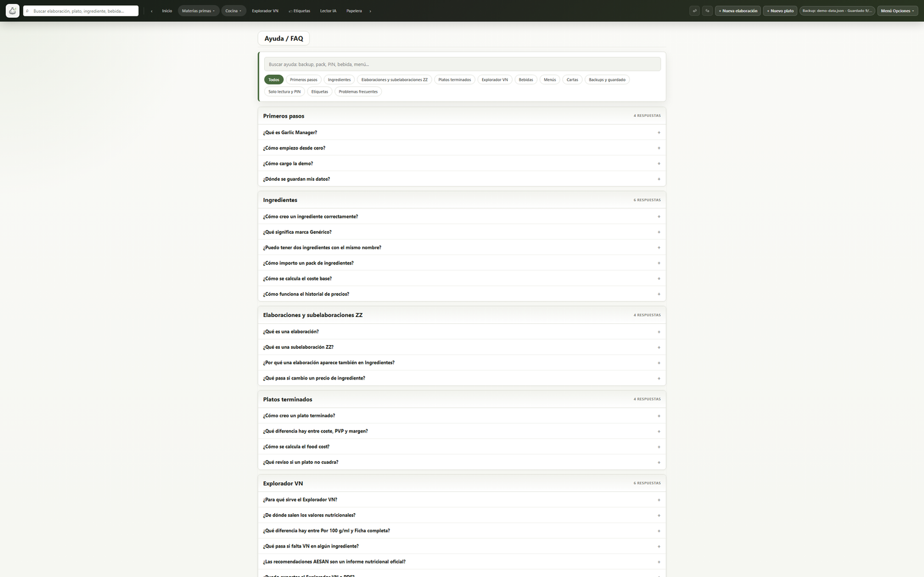The width and height of the screenshot is (924, 577).
Task: Click plus icon for "¿Qué pasa si falta VN en algún ingrediente?"
Action: [x=659, y=546]
